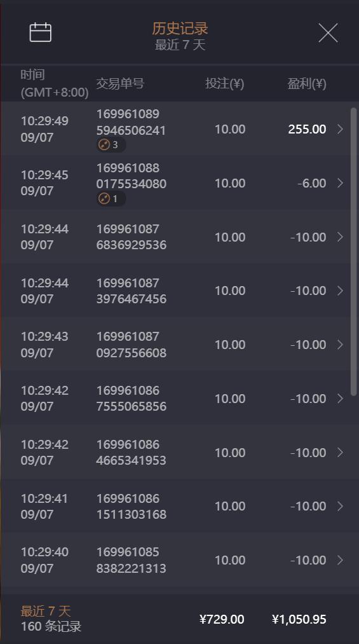
Task: Open chevron for transaction ending 1511303168
Action: (340, 506)
